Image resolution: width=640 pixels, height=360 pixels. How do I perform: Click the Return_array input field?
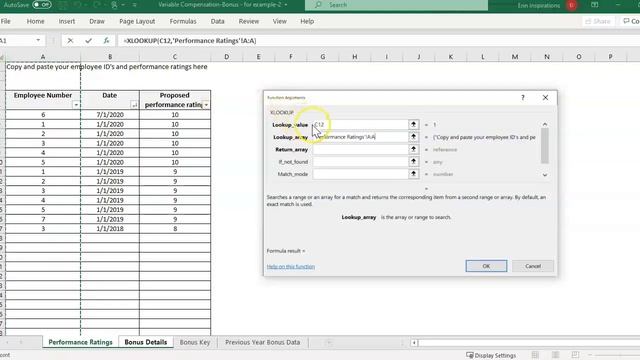click(360, 149)
